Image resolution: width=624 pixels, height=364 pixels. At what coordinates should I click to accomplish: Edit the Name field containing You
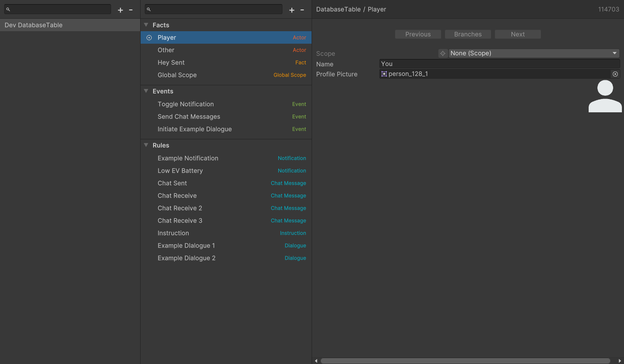(500, 64)
